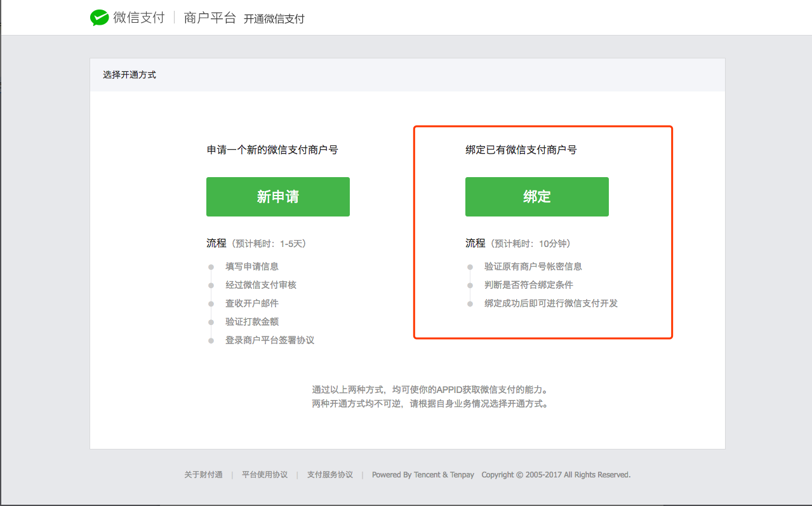The width and height of the screenshot is (812, 506).
Task: Click the 新申请 green button
Action: pyautogui.click(x=278, y=197)
